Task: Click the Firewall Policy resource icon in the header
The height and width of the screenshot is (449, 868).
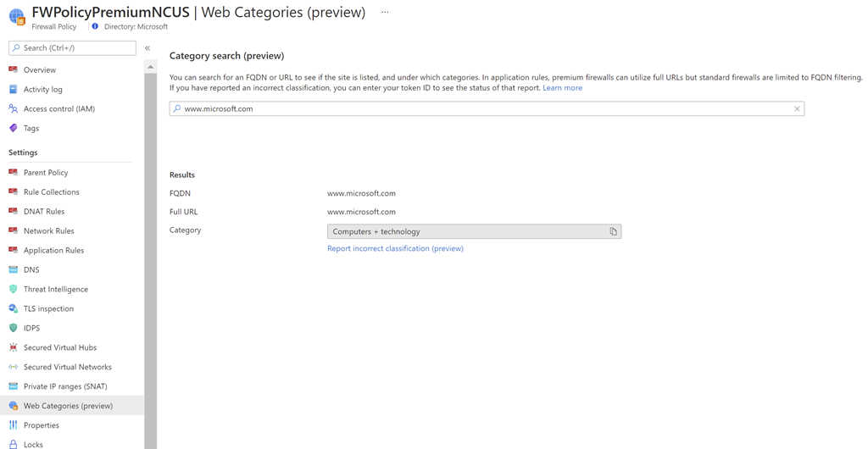Action: pyautogui.click(x=17, y=17)
